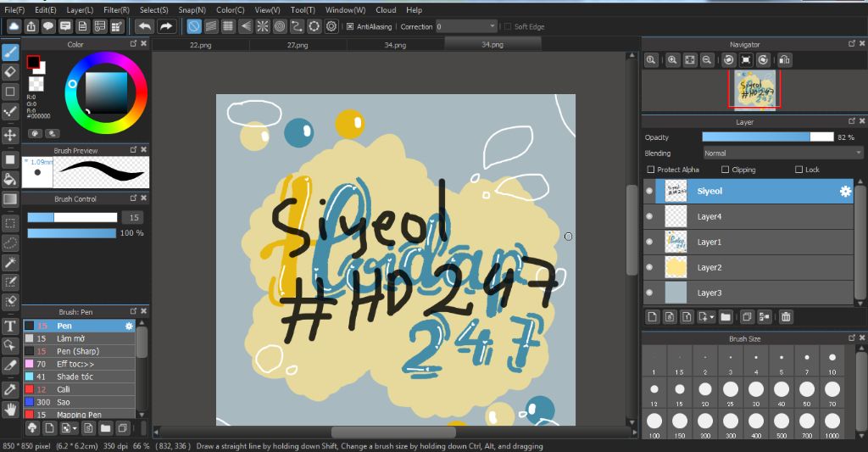Screen dimensions: 868x452
Task: Hide the Layer4 layer
Action: pos(649,216)
